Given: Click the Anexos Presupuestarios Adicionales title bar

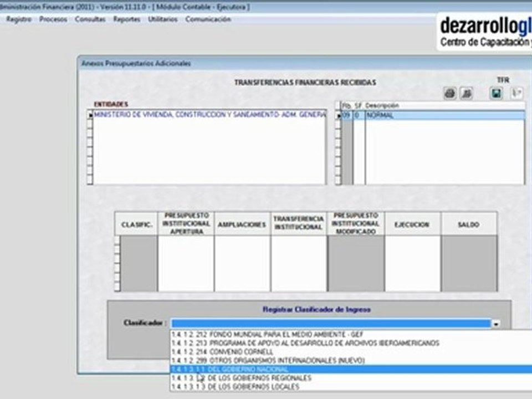Looking at the screenshot, I should (305, 63).
